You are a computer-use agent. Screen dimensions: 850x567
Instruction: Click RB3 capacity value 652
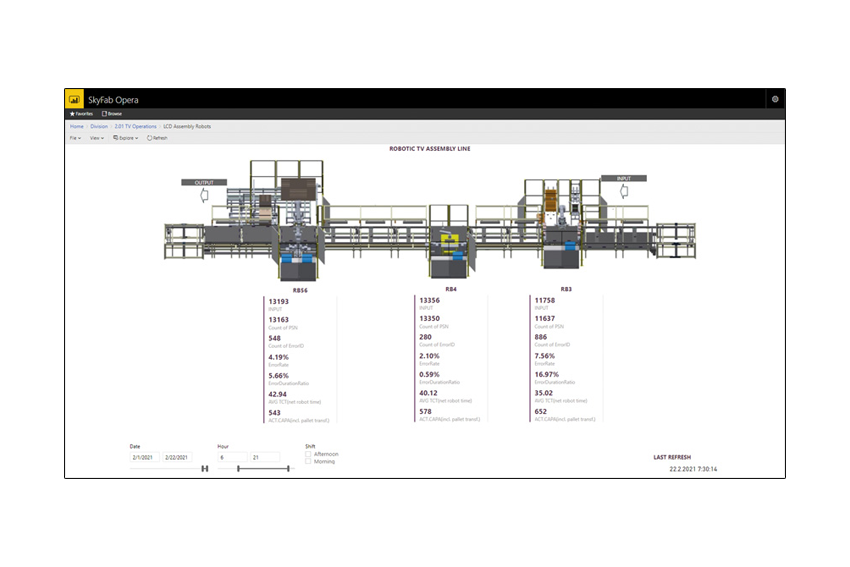541,412
